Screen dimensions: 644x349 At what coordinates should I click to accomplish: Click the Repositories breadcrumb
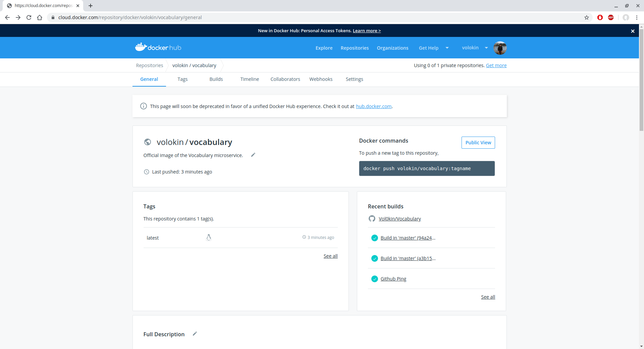pos(150,65)
